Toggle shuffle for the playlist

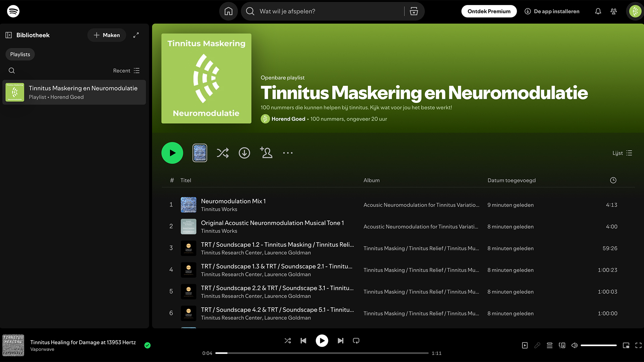(x=223, y=153)
